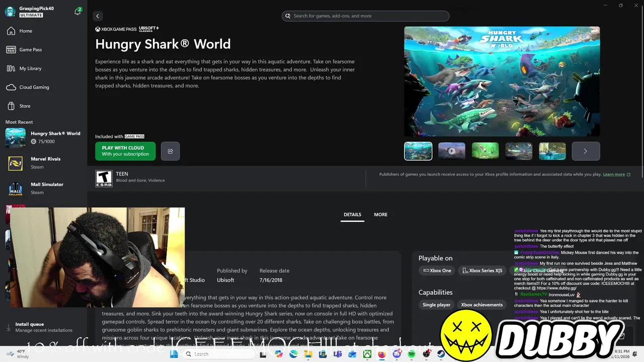The image size is (644, 362).
Task: Open Microsoft Teams from taskbar
Action: click(x=338, y=354)
